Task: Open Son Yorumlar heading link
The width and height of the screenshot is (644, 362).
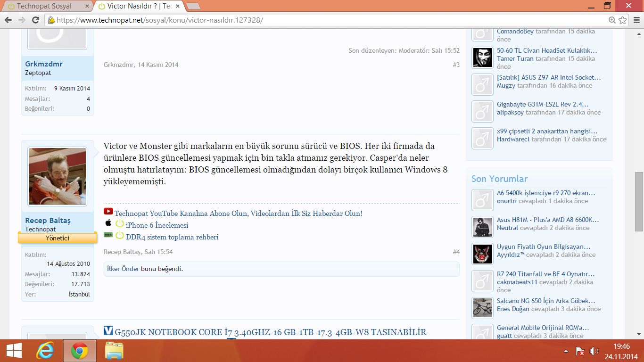Action: (x=499, y=179)
